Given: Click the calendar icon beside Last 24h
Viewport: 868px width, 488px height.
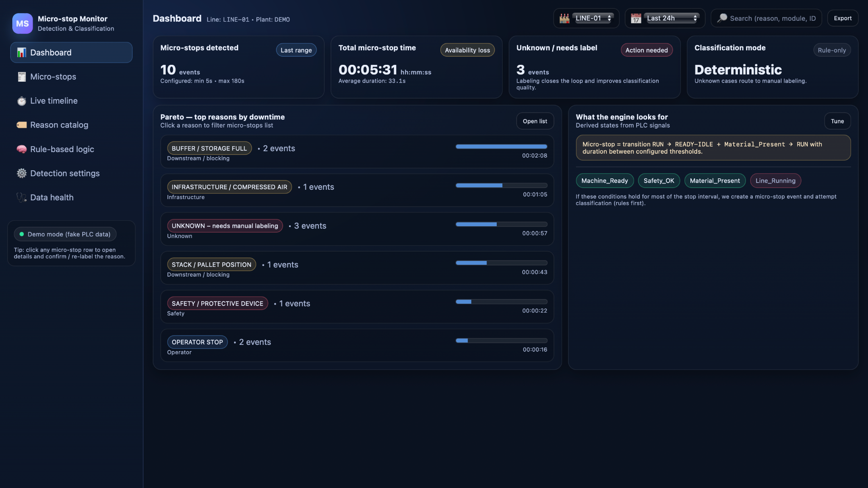Looking at the screenshot, I should tap(636, 18).
